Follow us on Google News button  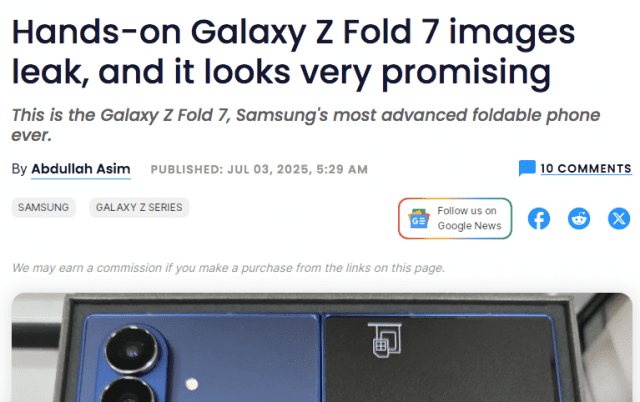pos(455,218)
